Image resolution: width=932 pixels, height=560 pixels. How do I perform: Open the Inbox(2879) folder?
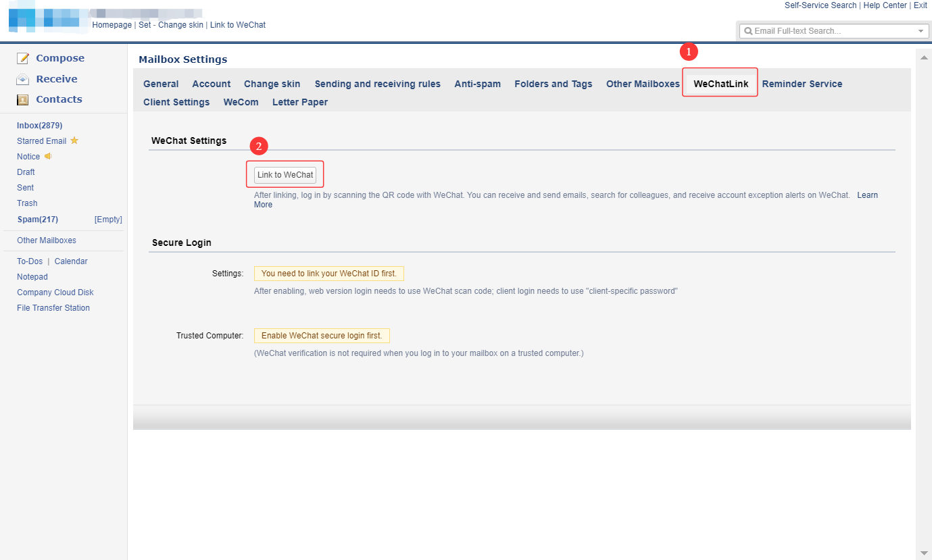pyautogui.click(x=40, y=126)
